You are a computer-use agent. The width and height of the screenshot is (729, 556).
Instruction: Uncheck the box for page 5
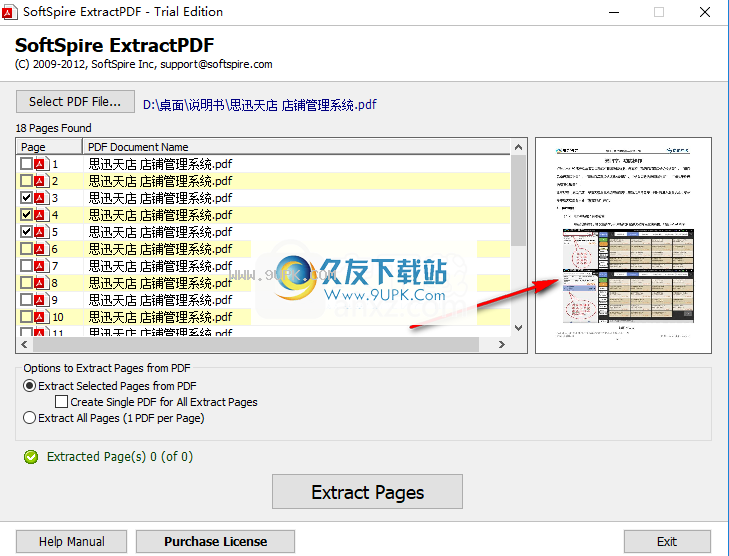(x=26, y=232)
